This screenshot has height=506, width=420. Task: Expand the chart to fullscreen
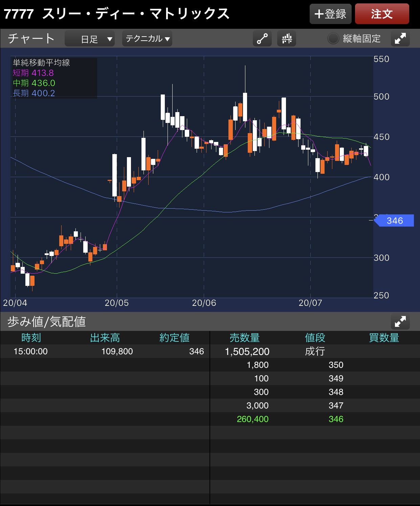(x=400, y=39)
